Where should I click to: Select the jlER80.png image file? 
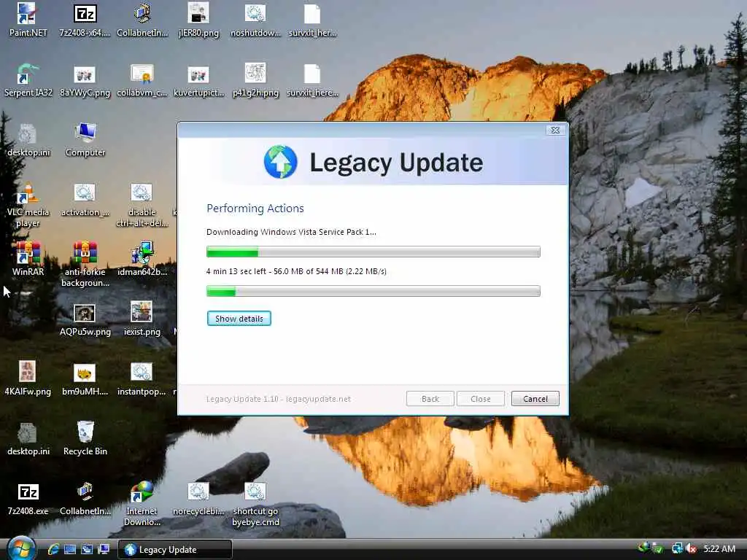[x=198, y=20]
